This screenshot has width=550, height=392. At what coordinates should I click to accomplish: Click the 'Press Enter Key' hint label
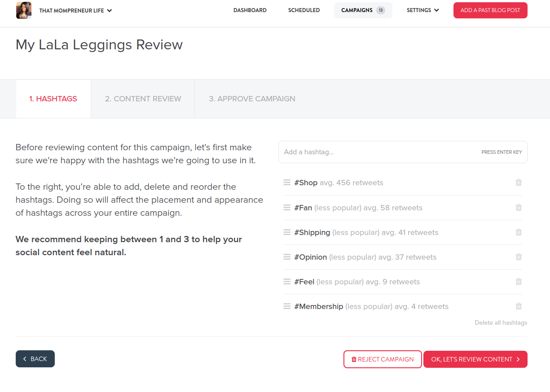coord(502,152)
